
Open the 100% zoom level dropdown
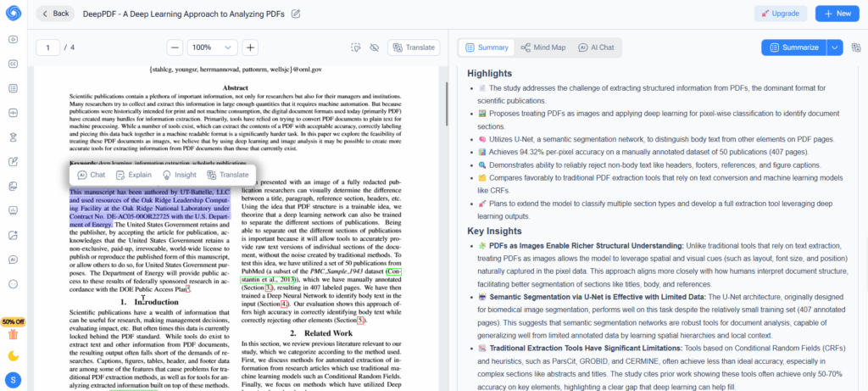[x=213, y=47]
